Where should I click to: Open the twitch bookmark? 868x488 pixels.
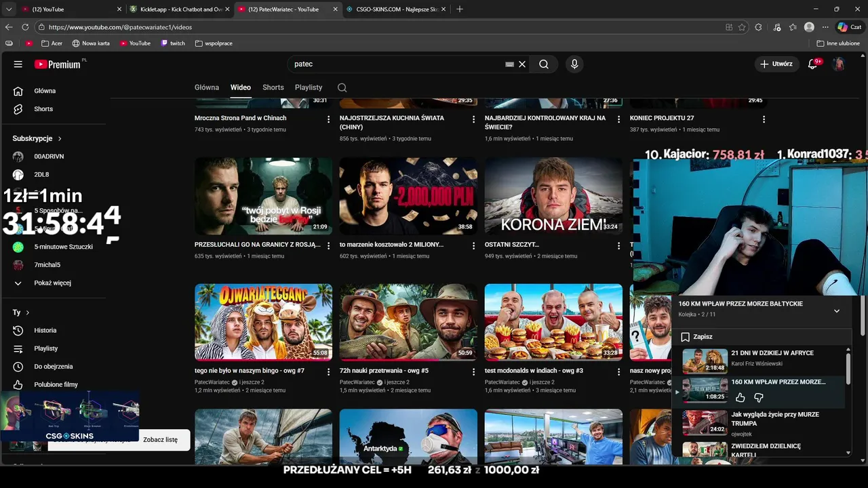pos(173,43)
